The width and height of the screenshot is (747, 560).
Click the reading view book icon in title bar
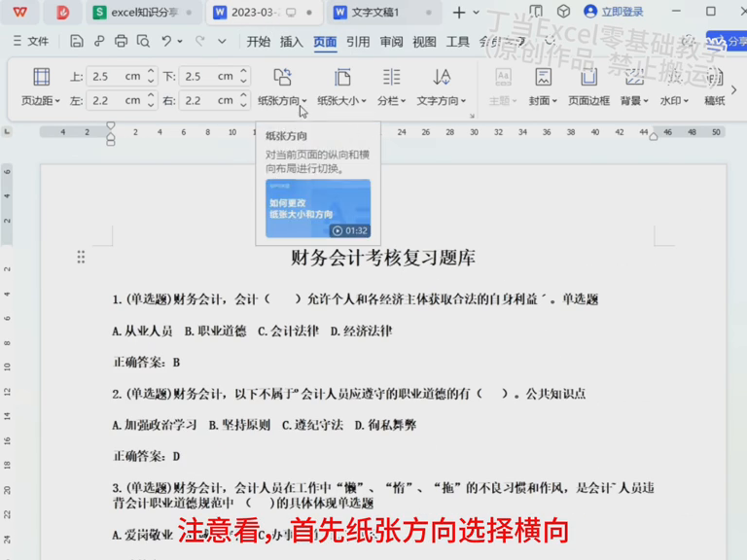(x=536, y=12)
